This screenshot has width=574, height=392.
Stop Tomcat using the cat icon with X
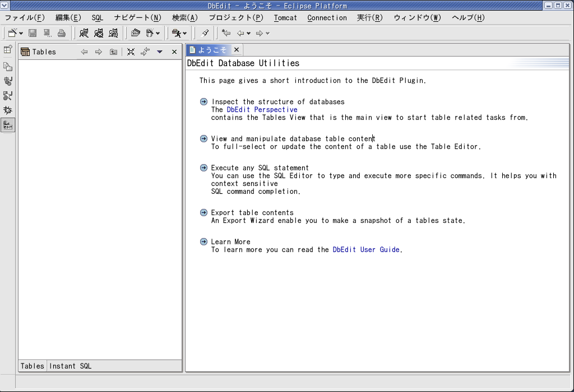click(99, 33)
